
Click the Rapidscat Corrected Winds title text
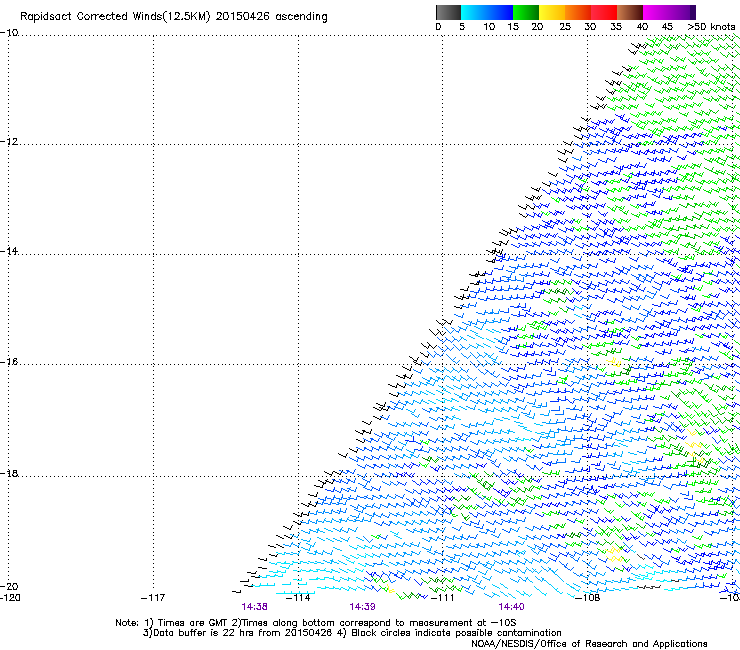[174, 17]
